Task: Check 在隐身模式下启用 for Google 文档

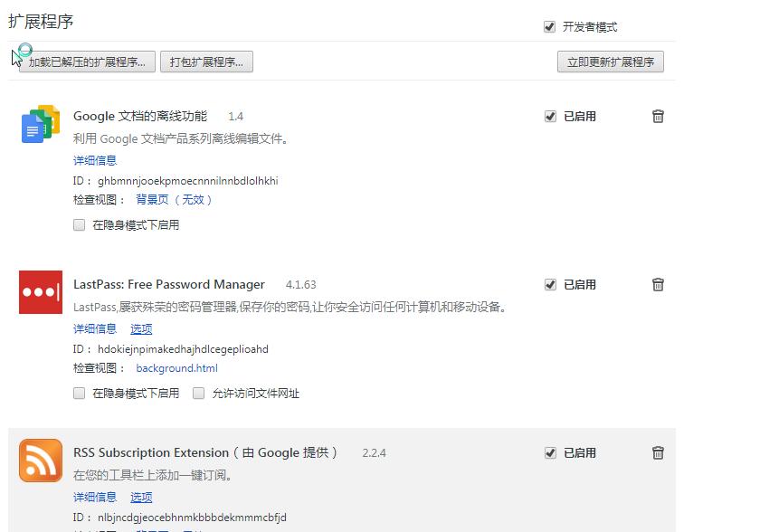Action: [x=79, y=224]
